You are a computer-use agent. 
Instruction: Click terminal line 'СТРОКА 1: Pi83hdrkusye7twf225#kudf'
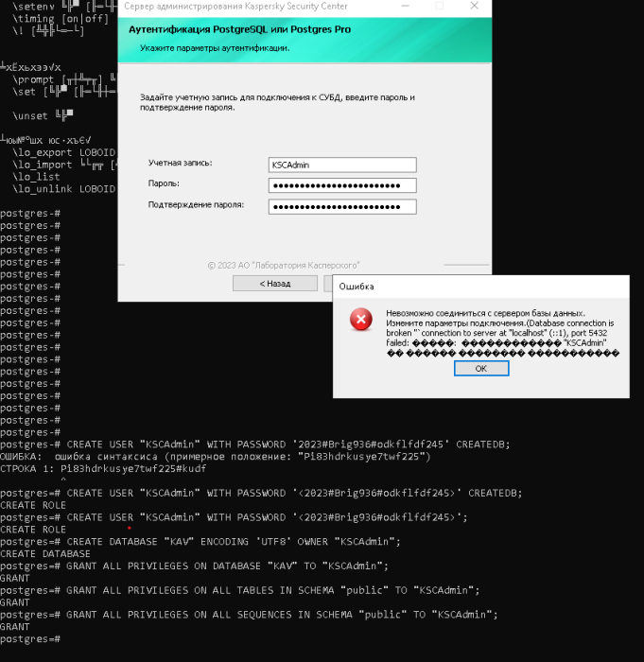point(103,469)
